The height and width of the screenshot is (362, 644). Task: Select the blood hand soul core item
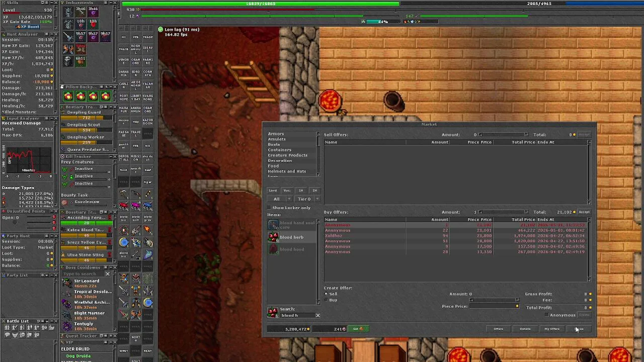click(x=292, y=225)
